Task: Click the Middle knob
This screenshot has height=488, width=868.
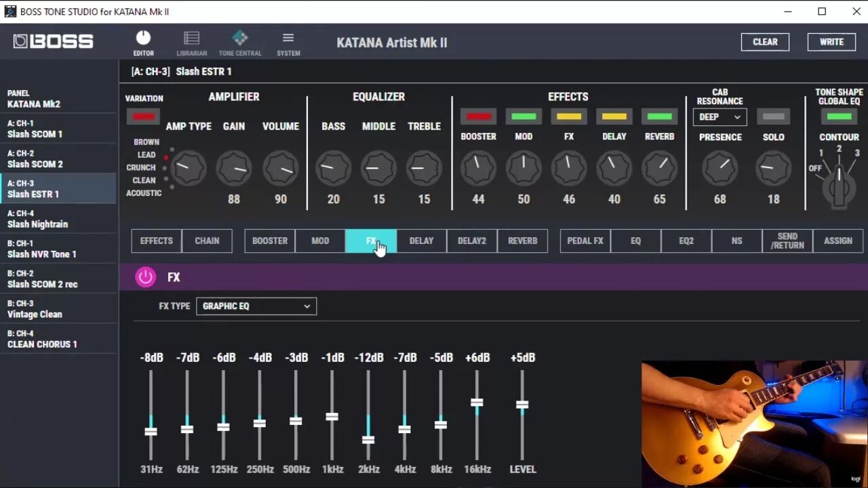Action: pos(378,168)
